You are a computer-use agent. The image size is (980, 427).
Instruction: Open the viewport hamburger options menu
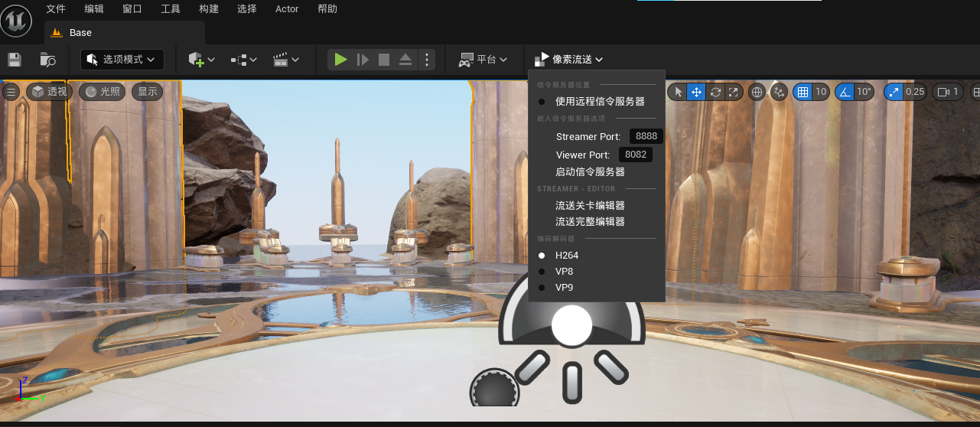click(x=11, y=92)
